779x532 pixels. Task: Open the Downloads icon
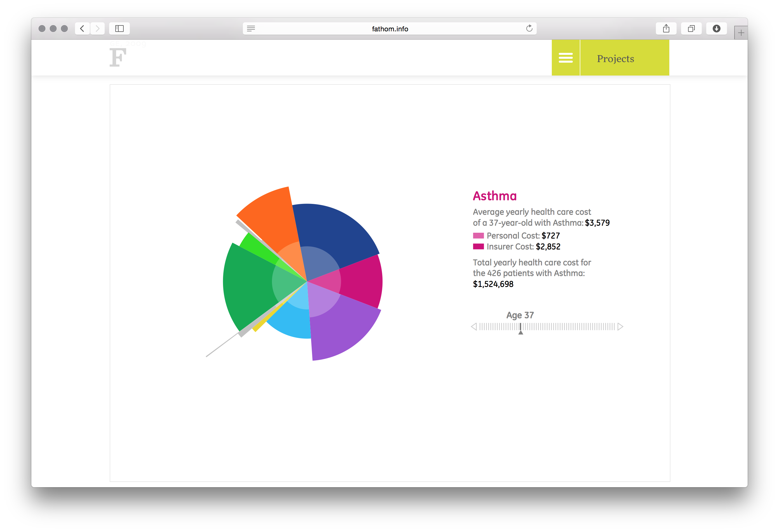coord(716,29)
